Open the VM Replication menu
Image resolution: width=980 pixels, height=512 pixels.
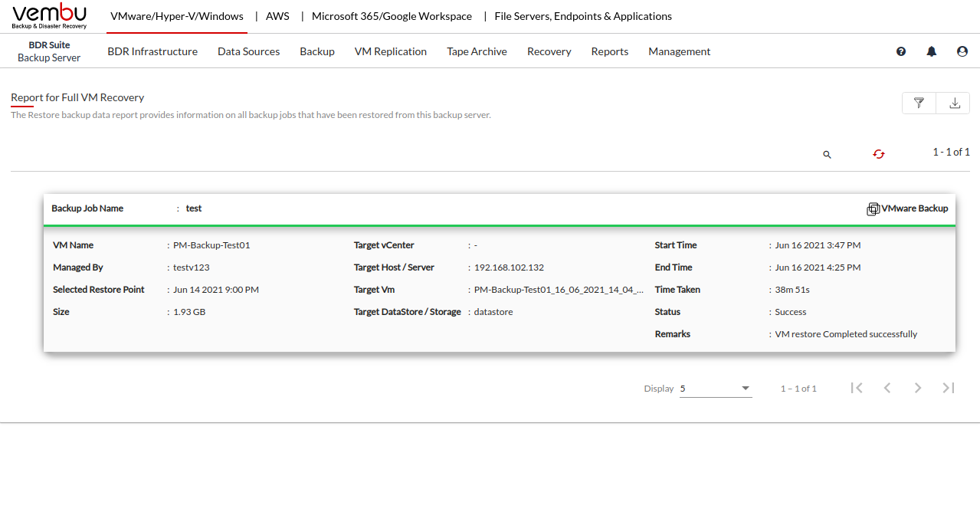point(391,51)
